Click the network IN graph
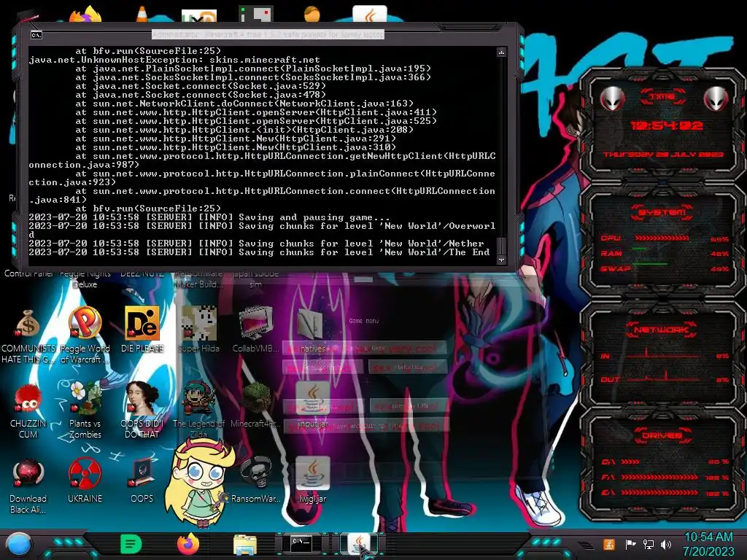Screen dimensions: 747x560 [x=662, y=354]
